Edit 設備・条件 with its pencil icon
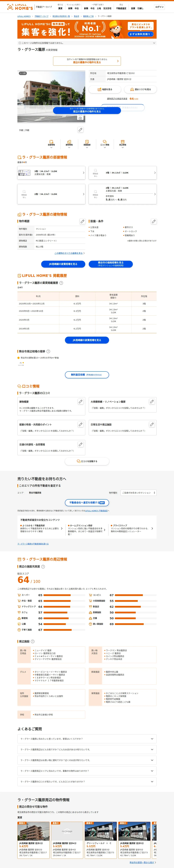The height and width of the screenshot is (868, 174). (x=154, y=221)
